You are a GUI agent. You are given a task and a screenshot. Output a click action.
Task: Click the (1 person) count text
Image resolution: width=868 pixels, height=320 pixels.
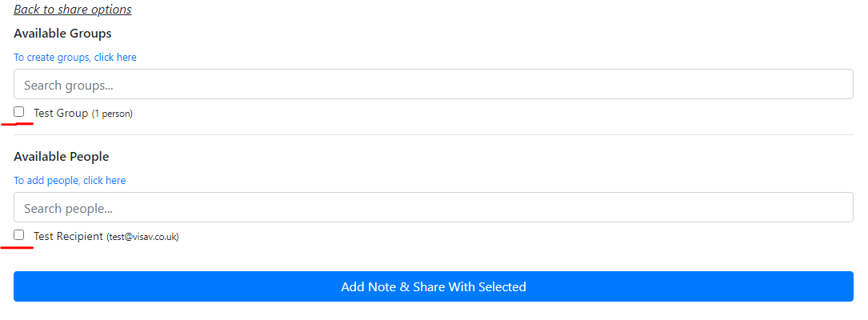[112, 114]
